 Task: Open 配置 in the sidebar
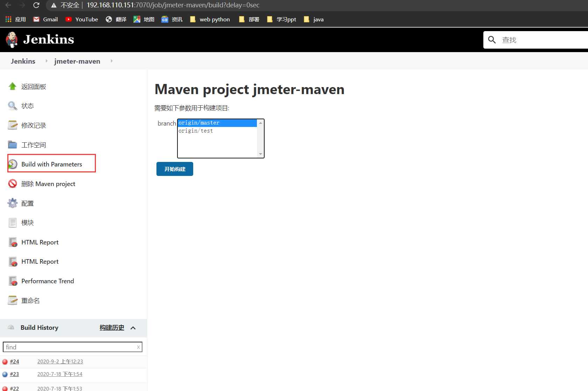click(28, 203)
